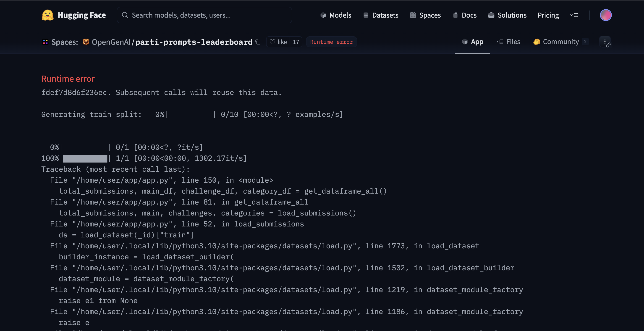The width and height of the screenshot is (644, 331).
Task: Switch to the App tab
Action: click(x=472, y=42)
